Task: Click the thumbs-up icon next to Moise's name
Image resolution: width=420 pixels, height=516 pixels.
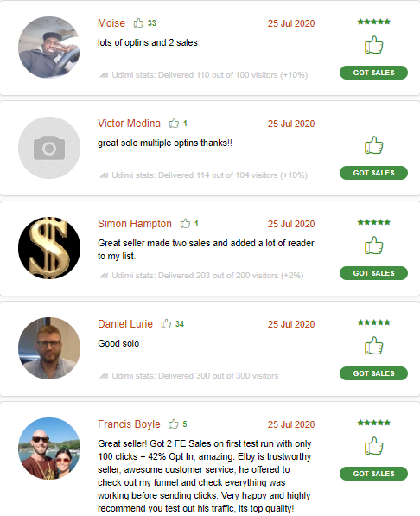Action: pos(138,23)
